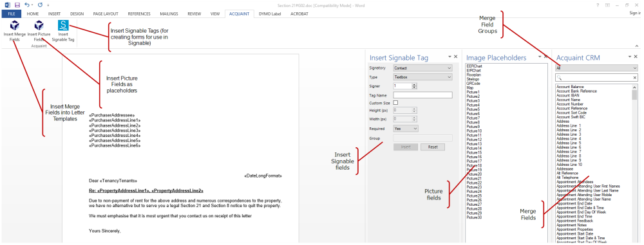Click into the Tag Name text field
This screenshot has height=245, width=644.
(x=422, y=95)
